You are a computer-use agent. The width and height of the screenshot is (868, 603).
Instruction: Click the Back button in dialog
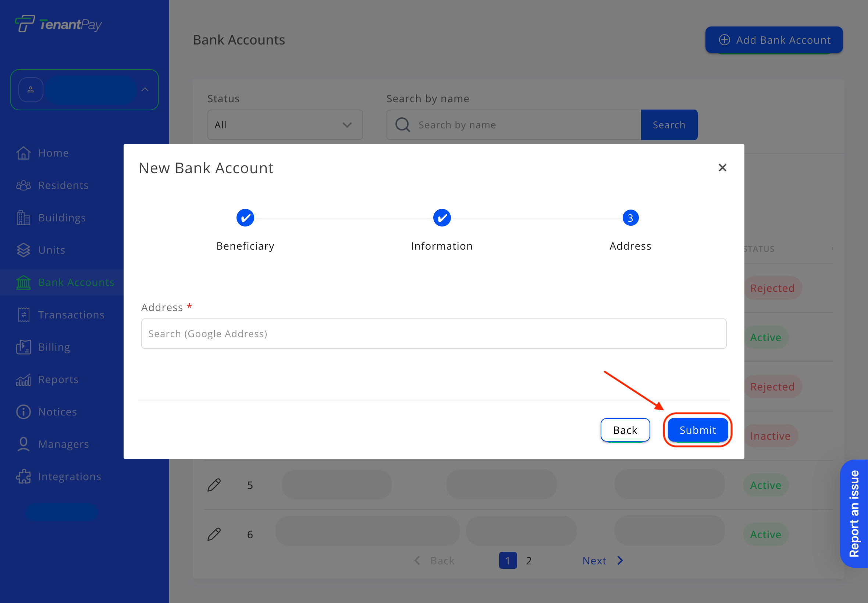click(625, 430)
